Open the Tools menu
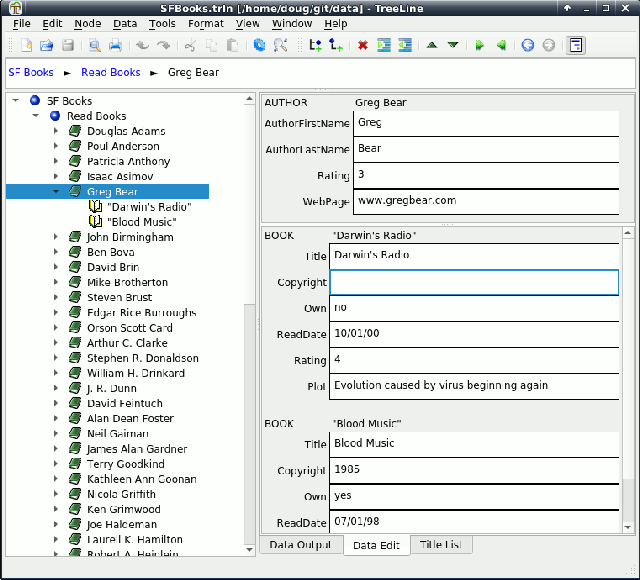640x580 pixels. coord(162,23)
